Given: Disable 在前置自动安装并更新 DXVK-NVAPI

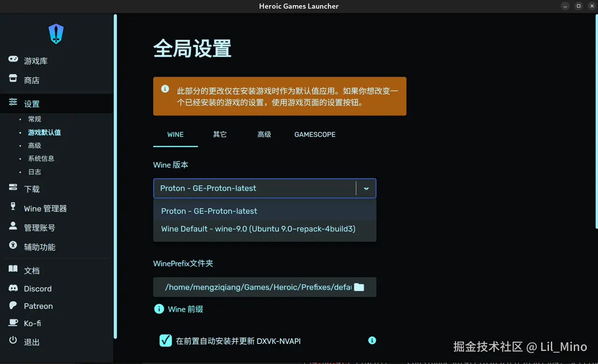Looking at the screenshot, I should click(x=166, y=341).
